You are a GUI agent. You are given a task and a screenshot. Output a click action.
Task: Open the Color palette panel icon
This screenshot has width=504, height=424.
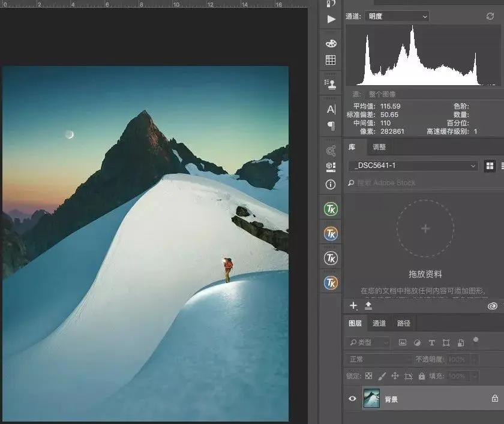331,43
